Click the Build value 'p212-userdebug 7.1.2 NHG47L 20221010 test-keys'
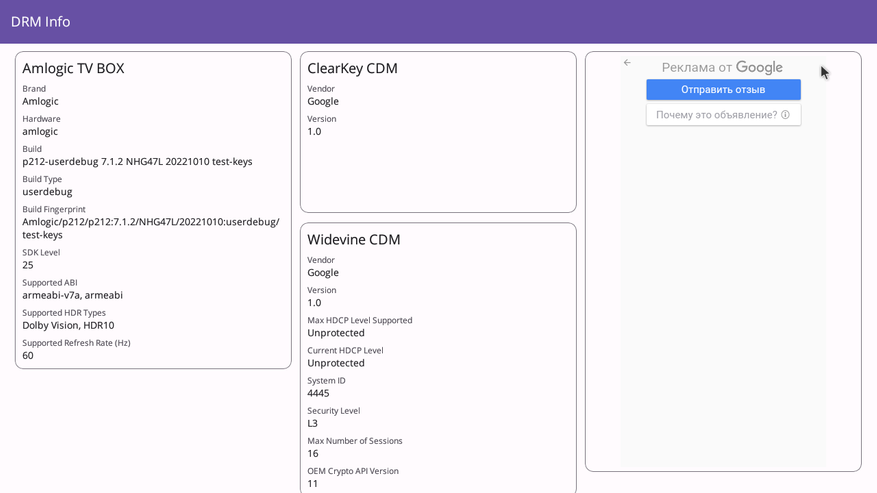 [x=137, y=162]
